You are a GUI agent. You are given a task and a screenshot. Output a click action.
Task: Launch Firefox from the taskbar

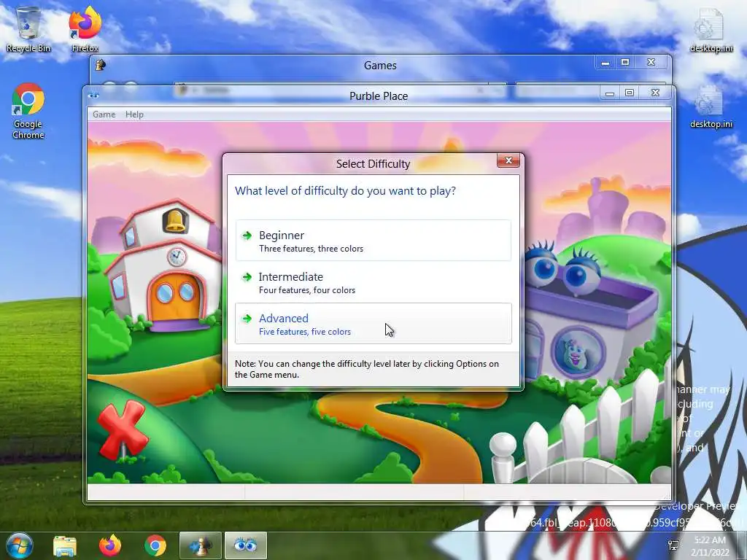tap(110, 545)
